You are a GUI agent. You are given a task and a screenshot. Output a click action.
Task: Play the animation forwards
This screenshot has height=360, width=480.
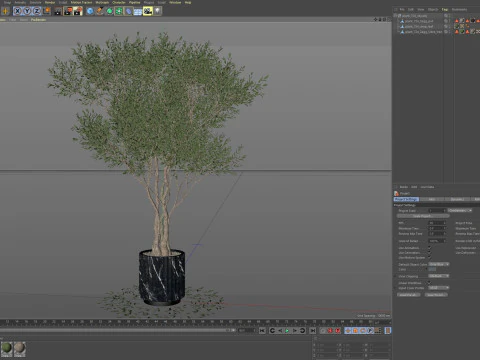coord(287,330)
